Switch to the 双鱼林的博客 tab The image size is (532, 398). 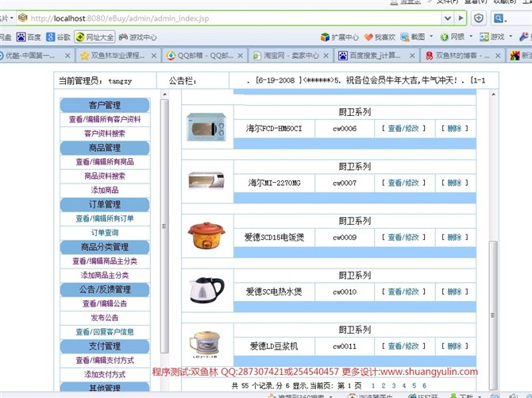point(463,56)
